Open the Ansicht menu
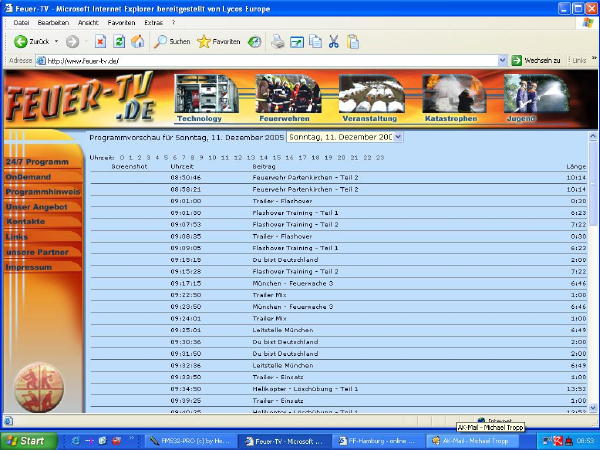 coord(88,23)
